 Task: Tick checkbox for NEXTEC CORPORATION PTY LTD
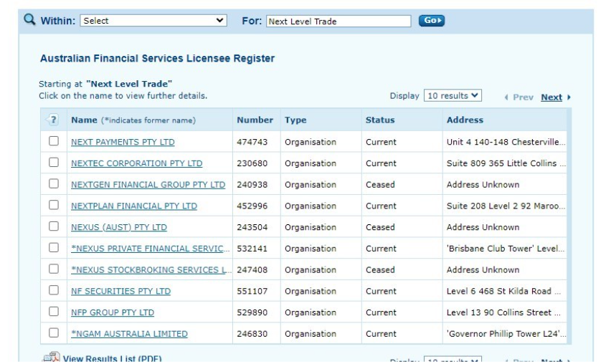coord(54,163)
